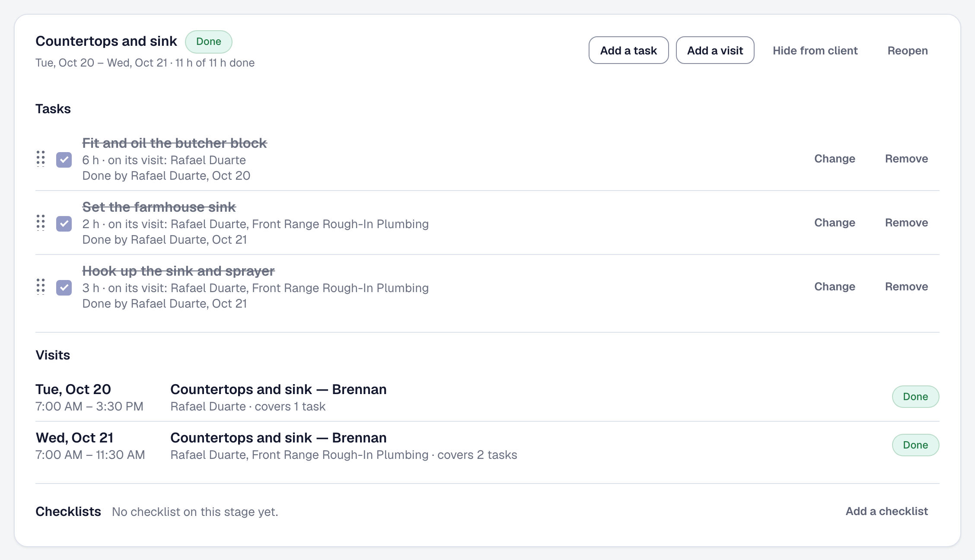Click the Done badge on the Oct 20 visit
Image resolution: width=975 pixels, height=560 pixels.
coord(915,397)
